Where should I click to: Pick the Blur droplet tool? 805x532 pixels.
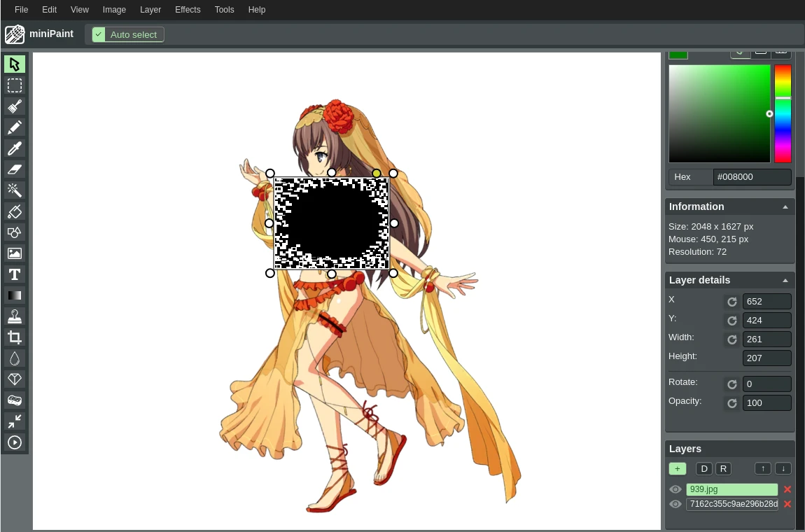click(15, 358)
